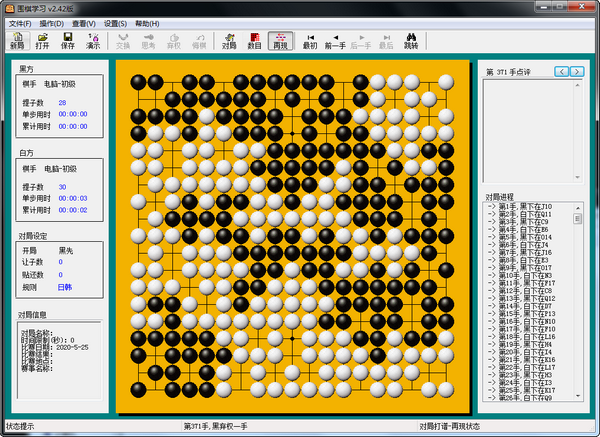The image size is (600, 437).
Task: Save the game using 保存 icon
Action: pyautogui.click(x=68, y=41)
